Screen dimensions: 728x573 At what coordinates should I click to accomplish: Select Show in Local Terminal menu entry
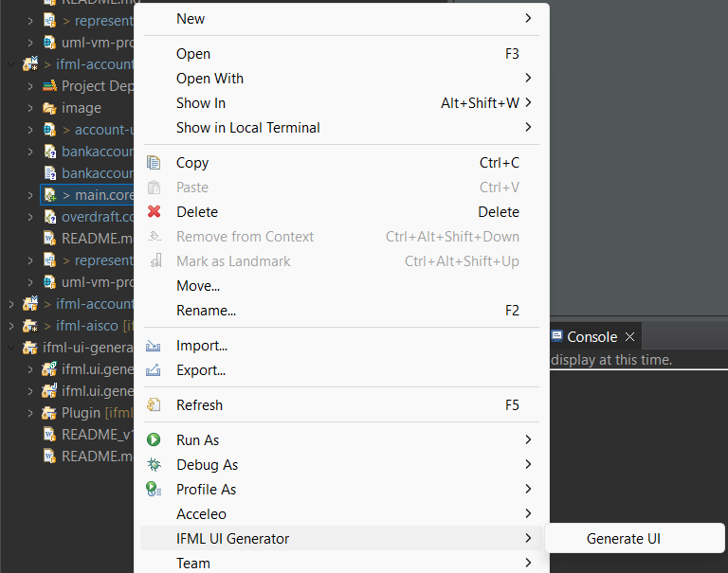tap(341, 128)
